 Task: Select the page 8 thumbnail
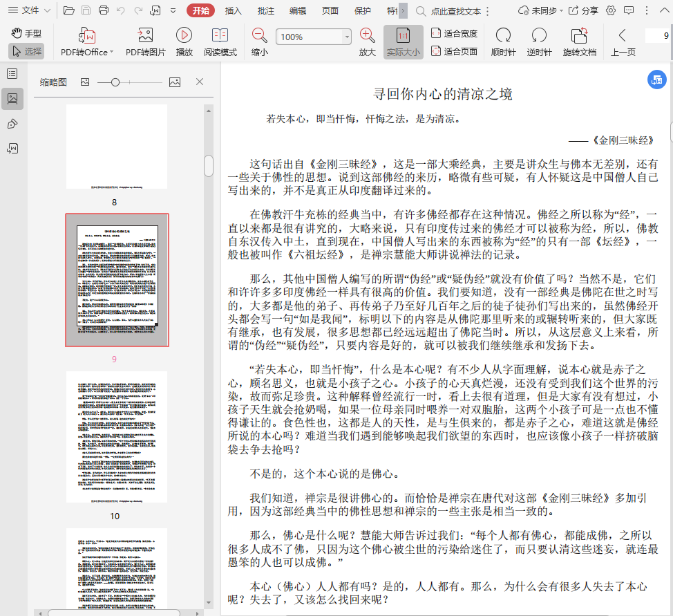click(x=117, y=147)
